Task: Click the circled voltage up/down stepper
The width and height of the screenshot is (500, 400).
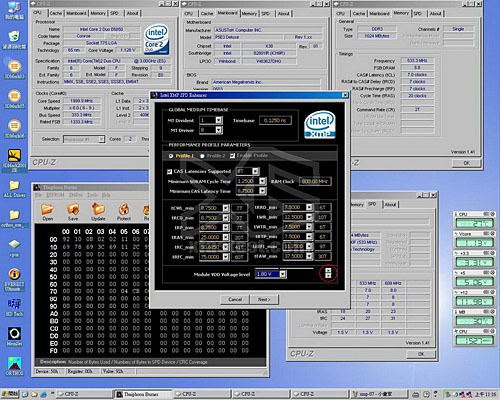Action: click(328, 273)
